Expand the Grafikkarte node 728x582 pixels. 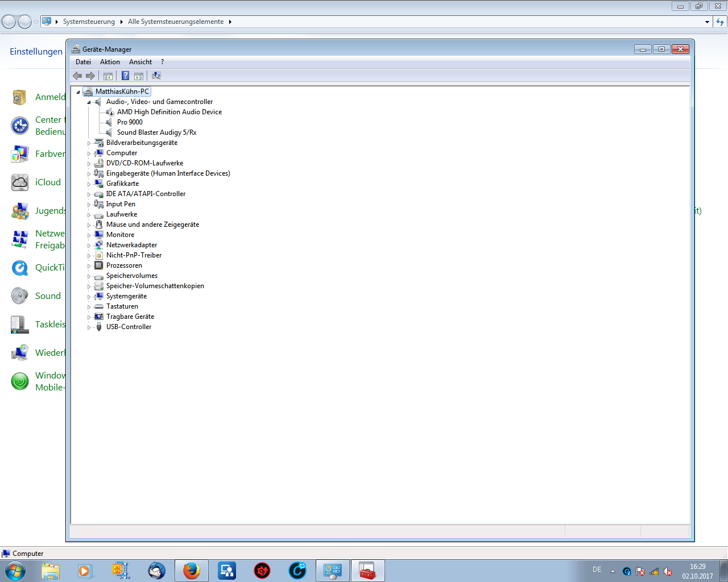[89, 184]
